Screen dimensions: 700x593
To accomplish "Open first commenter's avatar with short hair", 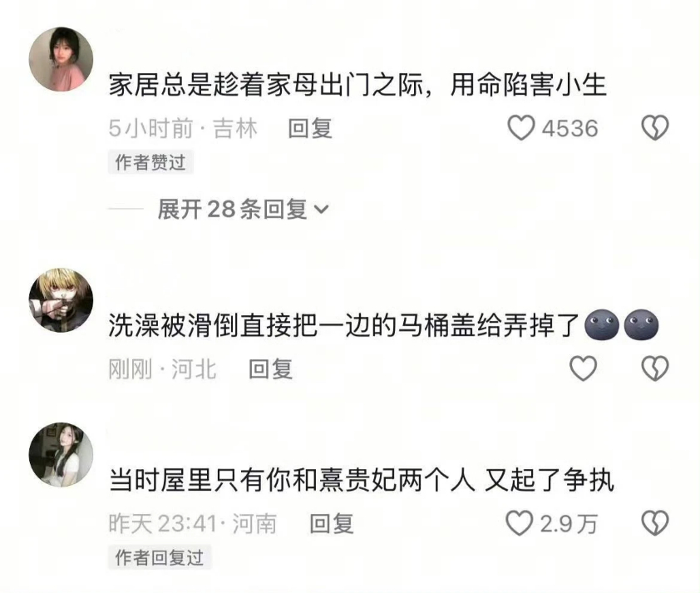I will pyautogui.click(x=62, y=59).
